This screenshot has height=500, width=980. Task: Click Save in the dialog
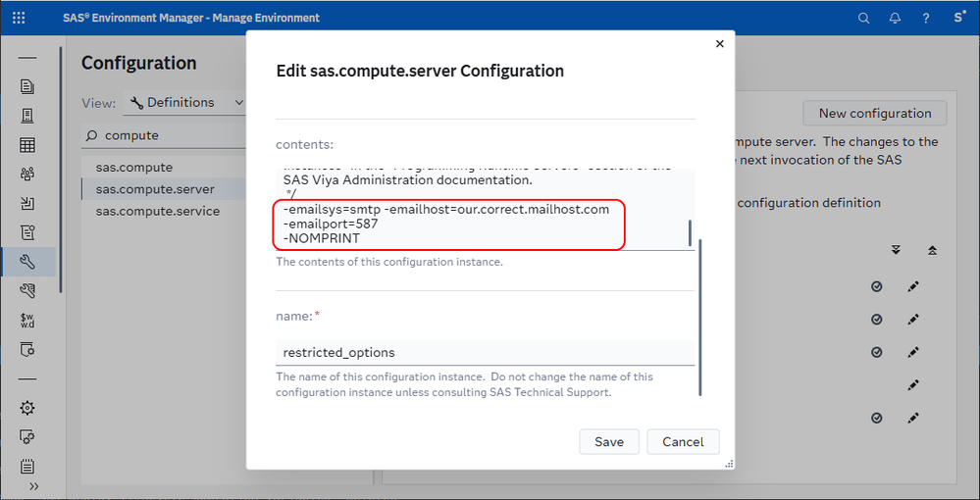pos(609,442)
